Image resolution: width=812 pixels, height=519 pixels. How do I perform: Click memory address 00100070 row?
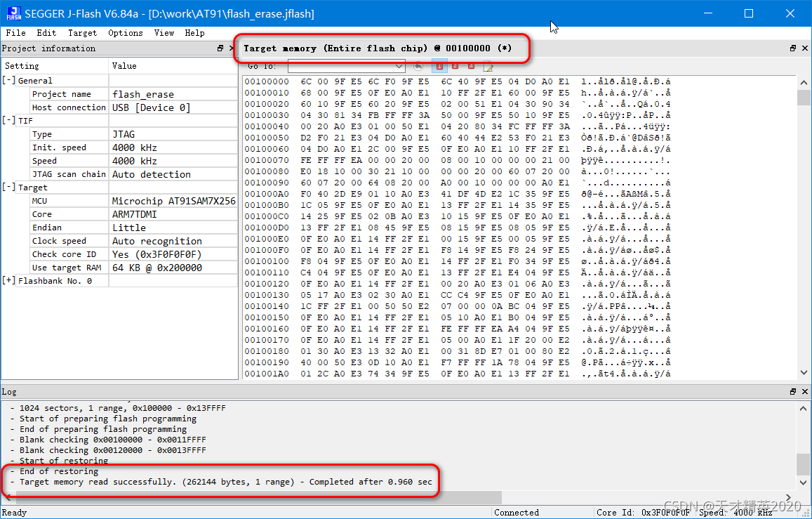pyautogui.click(x=458, y=160)
